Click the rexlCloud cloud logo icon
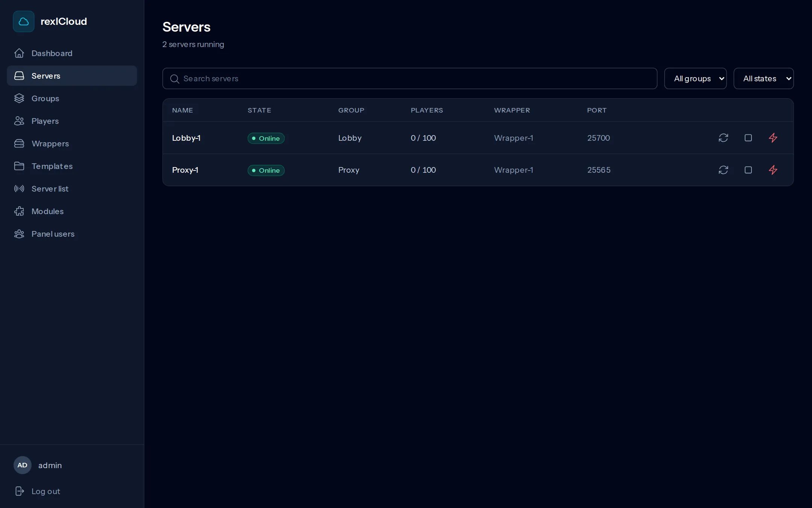Screen dimensions: 812x508 pyautogui.click(x=24, y=21)
